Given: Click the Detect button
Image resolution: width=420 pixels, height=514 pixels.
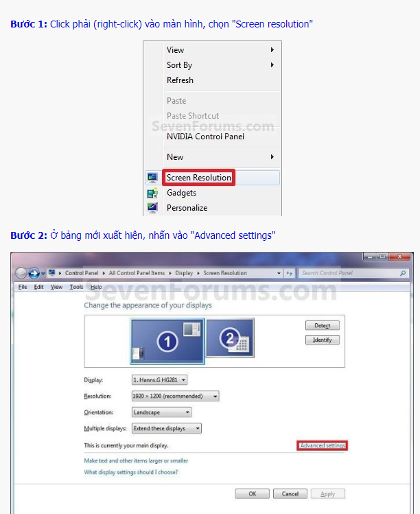Looking at the screenshot, I should click(322, 325).
